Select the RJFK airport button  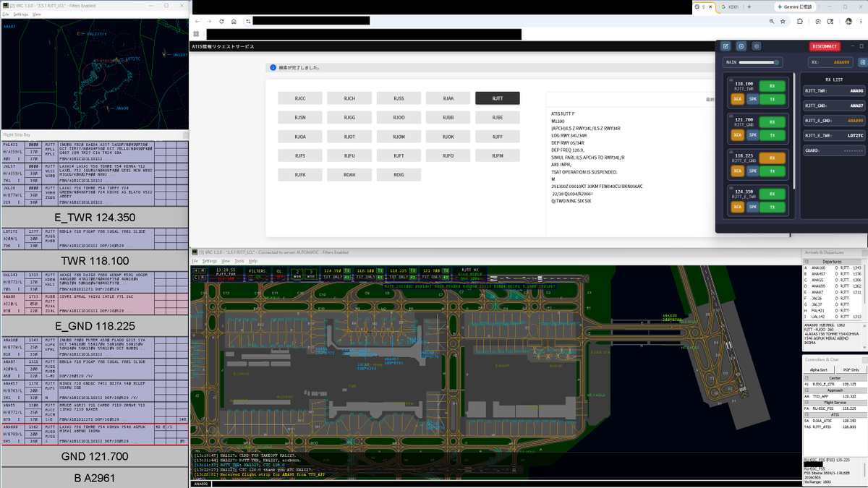(x=299, y=174)
